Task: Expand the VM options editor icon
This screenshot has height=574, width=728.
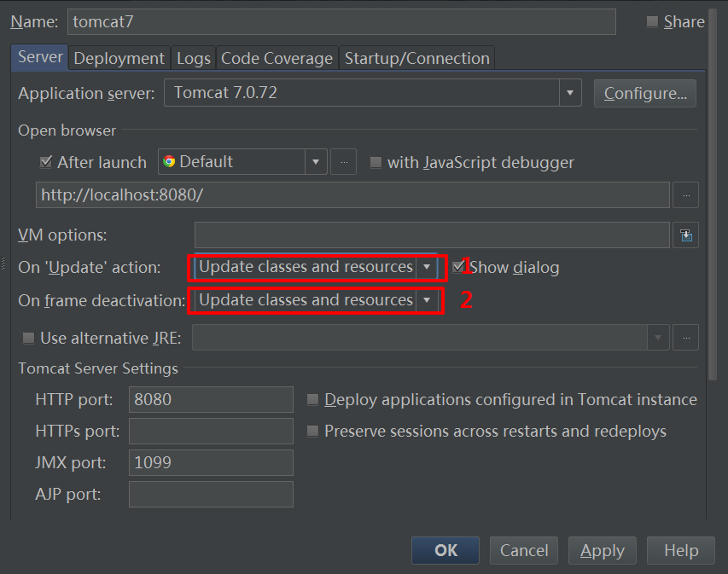Action: point(685,235)
